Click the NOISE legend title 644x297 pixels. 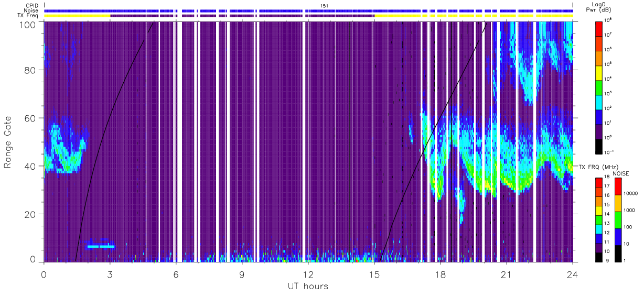(x=621, y=173)
